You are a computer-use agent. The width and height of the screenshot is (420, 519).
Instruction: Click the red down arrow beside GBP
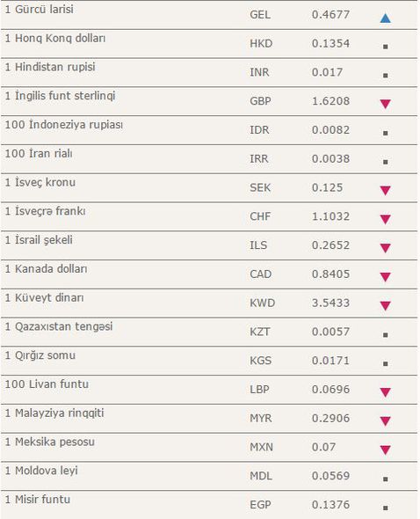point(385,104)
